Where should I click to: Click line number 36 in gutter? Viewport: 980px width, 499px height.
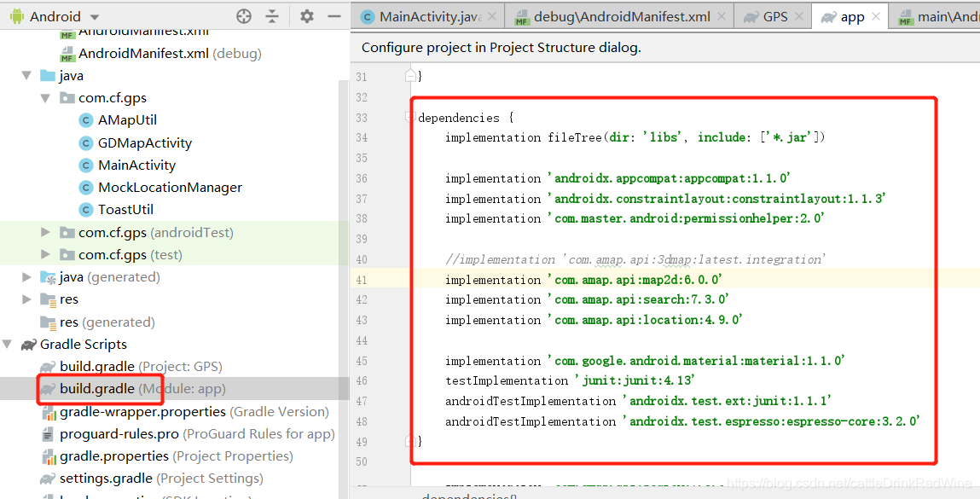[362, 179]
